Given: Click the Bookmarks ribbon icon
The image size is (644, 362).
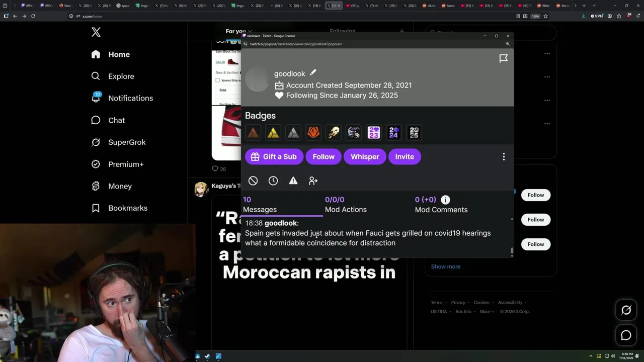Looking at the screenshot, I should (96, 208).
